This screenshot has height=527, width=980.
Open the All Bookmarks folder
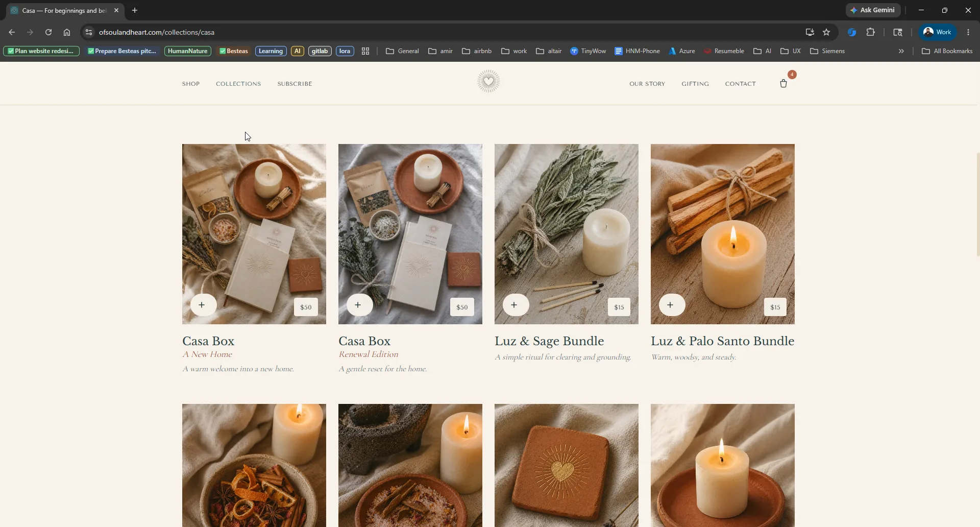(947, 51)
